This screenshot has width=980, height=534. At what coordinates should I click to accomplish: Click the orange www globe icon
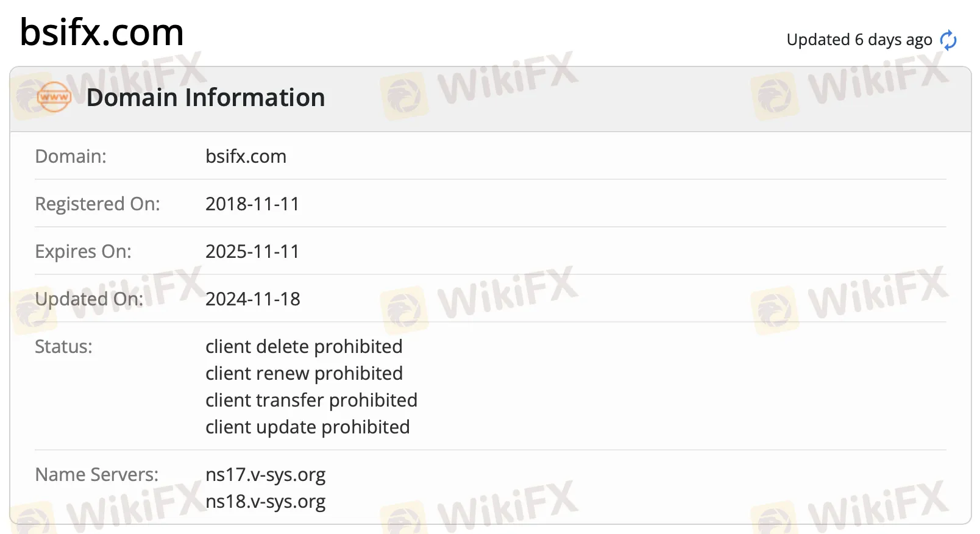(x=54, y=97)
